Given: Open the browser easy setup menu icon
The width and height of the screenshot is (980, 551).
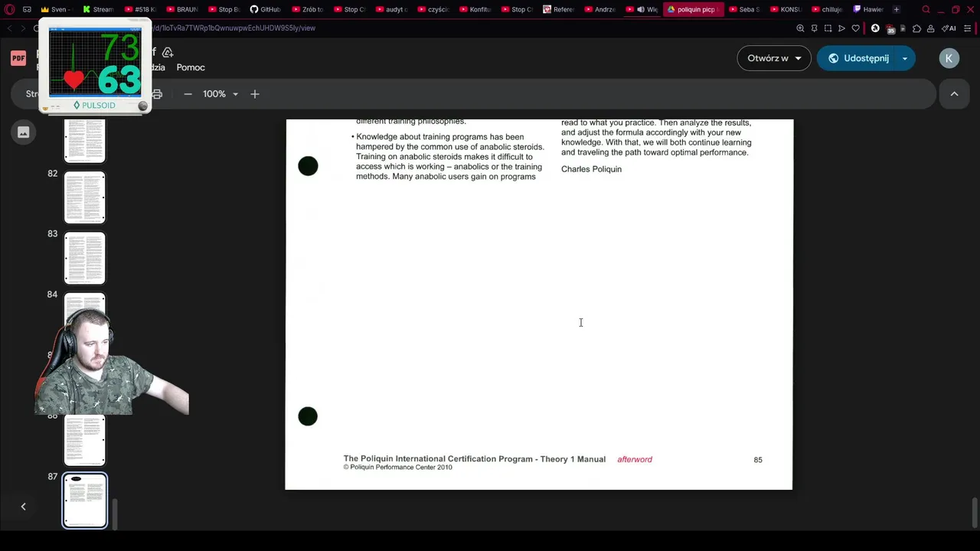Looking at the screenshot, I should pyautogui.click(x=968, y=28).
